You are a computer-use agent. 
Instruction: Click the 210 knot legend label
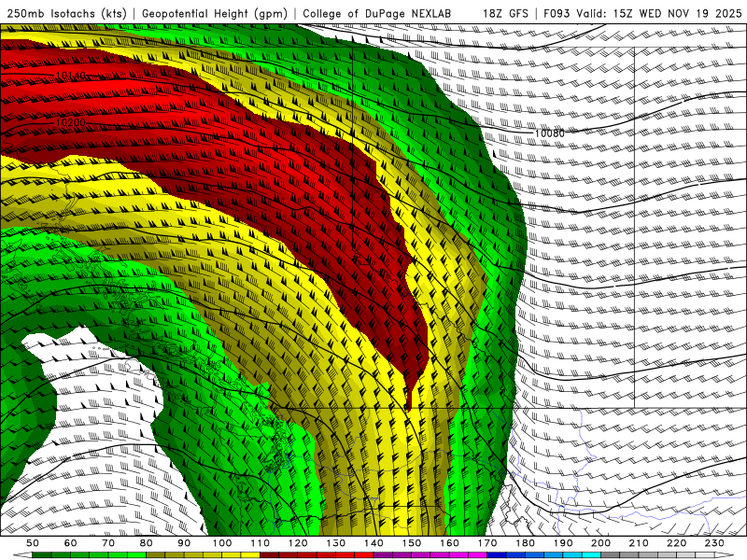(x=639, y=543)
